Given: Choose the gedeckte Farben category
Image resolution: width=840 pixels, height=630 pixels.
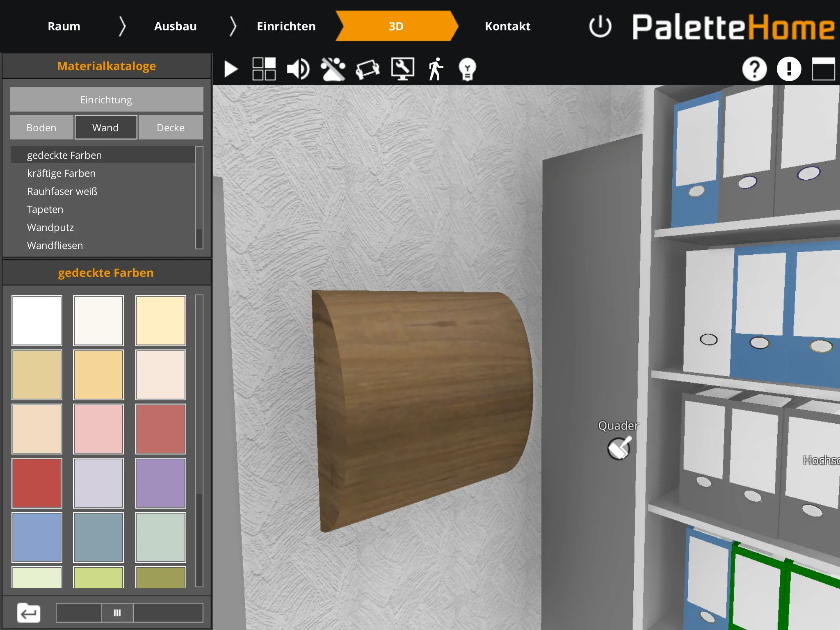Looking at the screenshot, I should point(103,155).
